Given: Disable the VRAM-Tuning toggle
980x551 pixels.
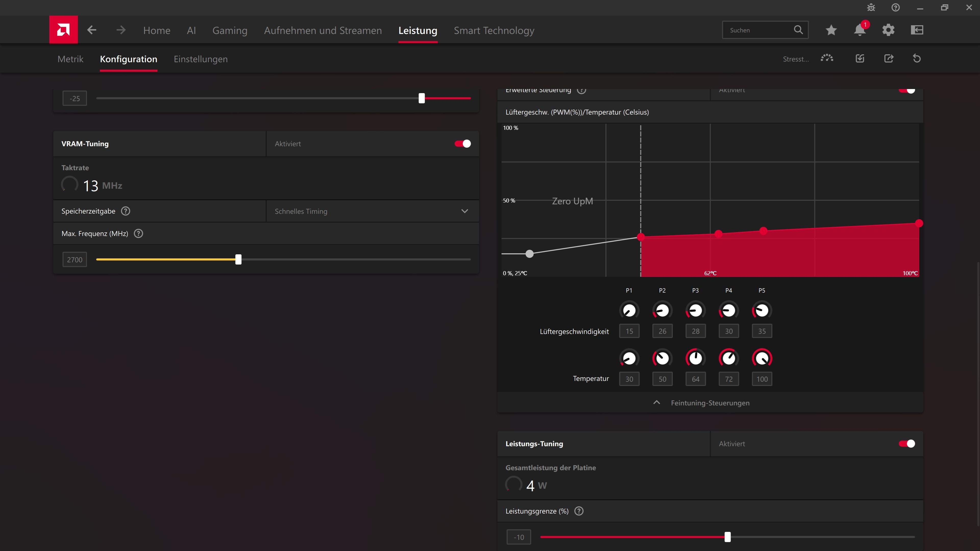Looking at the screenshot, I should coord(462,144).
